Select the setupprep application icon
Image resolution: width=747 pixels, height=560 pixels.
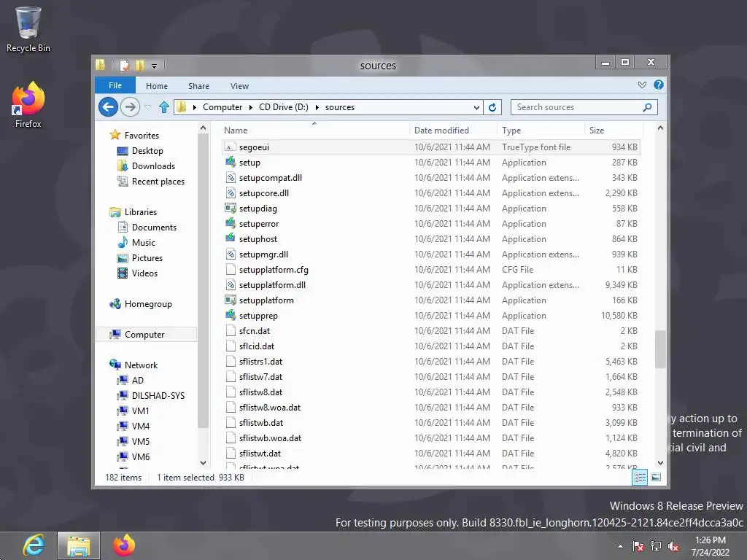231,315
